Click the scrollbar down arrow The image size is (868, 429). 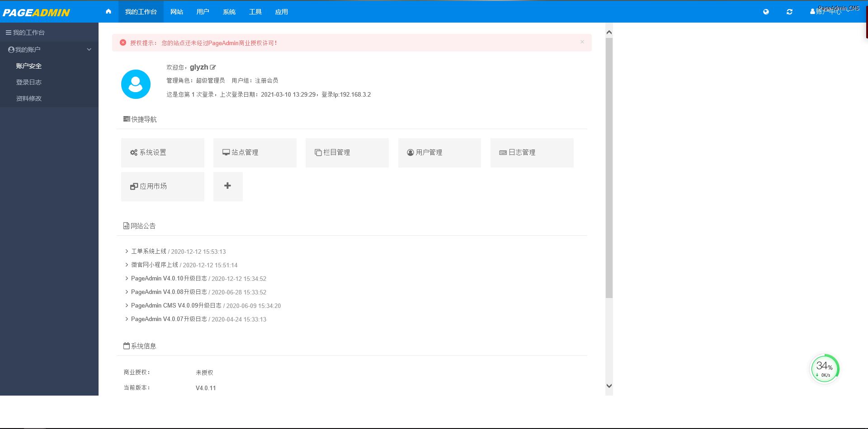tap(609, 386)
